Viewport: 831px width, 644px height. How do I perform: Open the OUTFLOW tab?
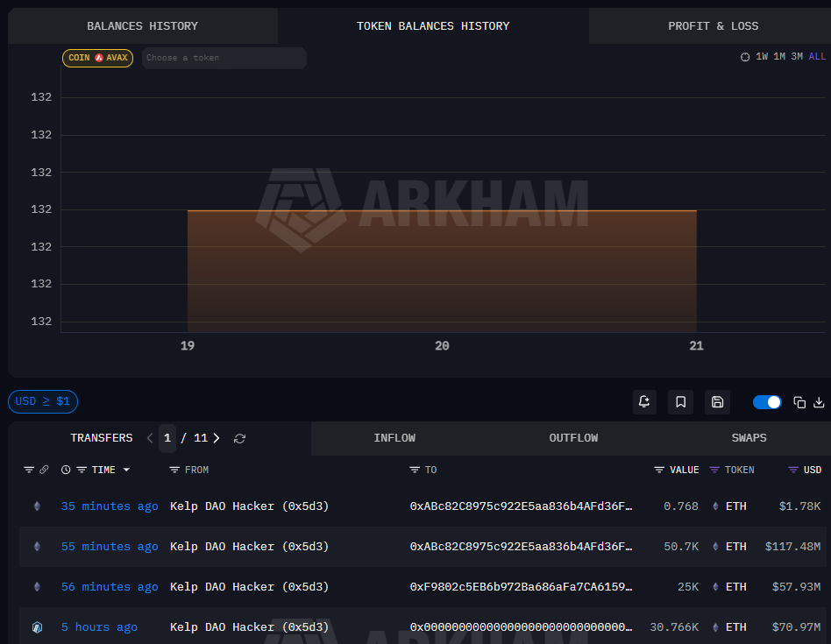click(573, 438)
